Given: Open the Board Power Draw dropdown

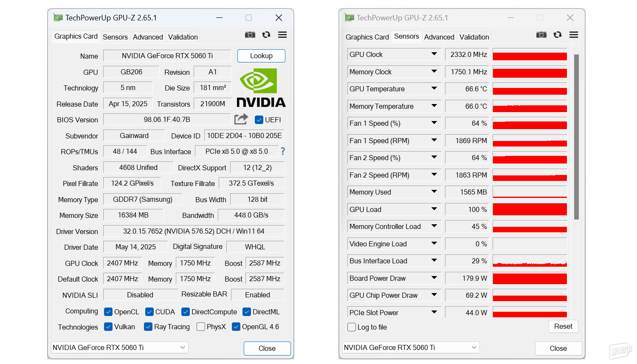Looking at the screenshot, I should point(434,278).
